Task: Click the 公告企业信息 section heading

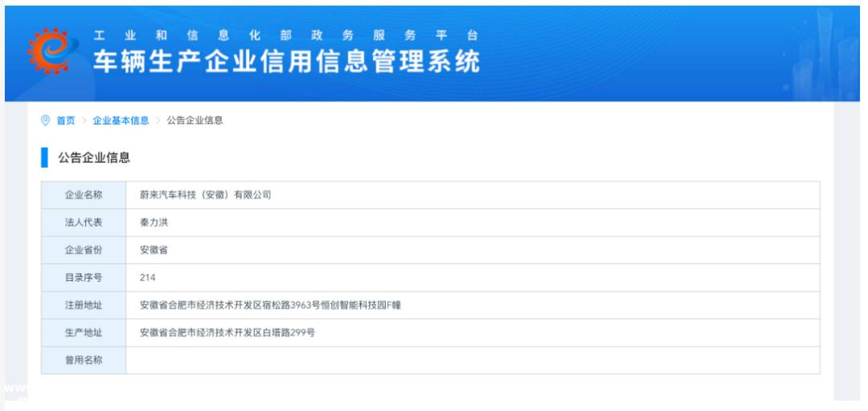Action: 94,157
